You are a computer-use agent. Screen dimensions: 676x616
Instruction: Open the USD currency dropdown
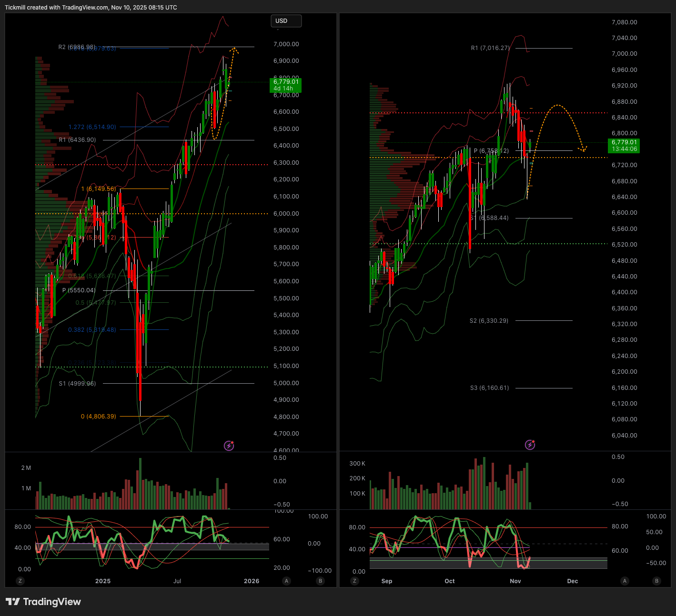tap(286, 21)
